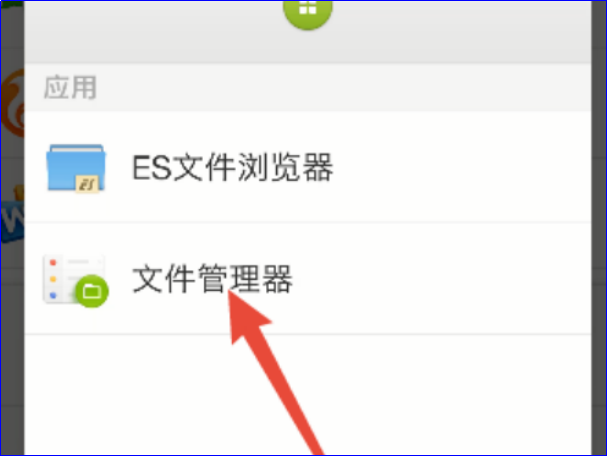607x456 pixels.
Task: Click green folder badge on 文件管理器 icon
Action: click(x=92, y=291)
